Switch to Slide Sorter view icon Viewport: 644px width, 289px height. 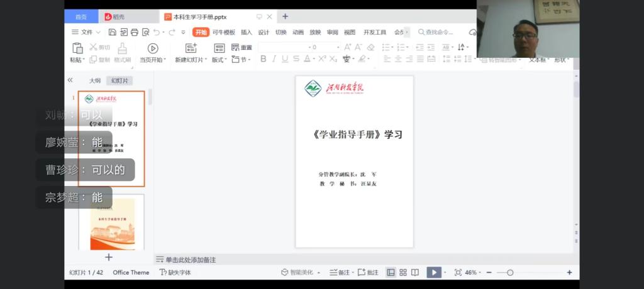403,272
